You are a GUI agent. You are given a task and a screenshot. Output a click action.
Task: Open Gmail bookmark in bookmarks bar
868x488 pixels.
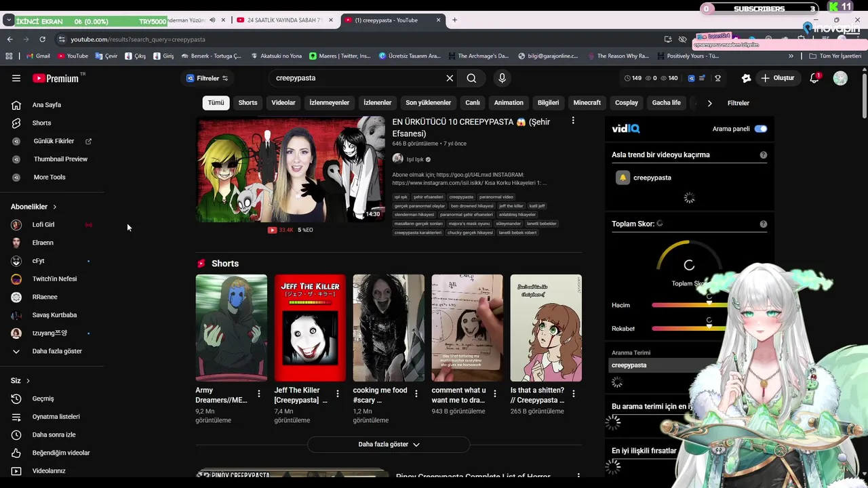coord(38,56)
